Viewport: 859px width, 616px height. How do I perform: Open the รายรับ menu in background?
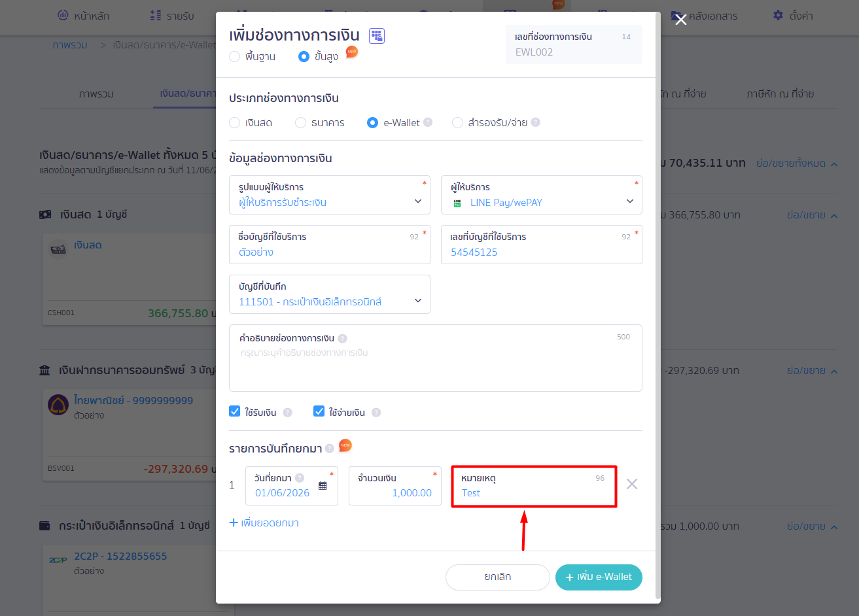click(172, 16)
